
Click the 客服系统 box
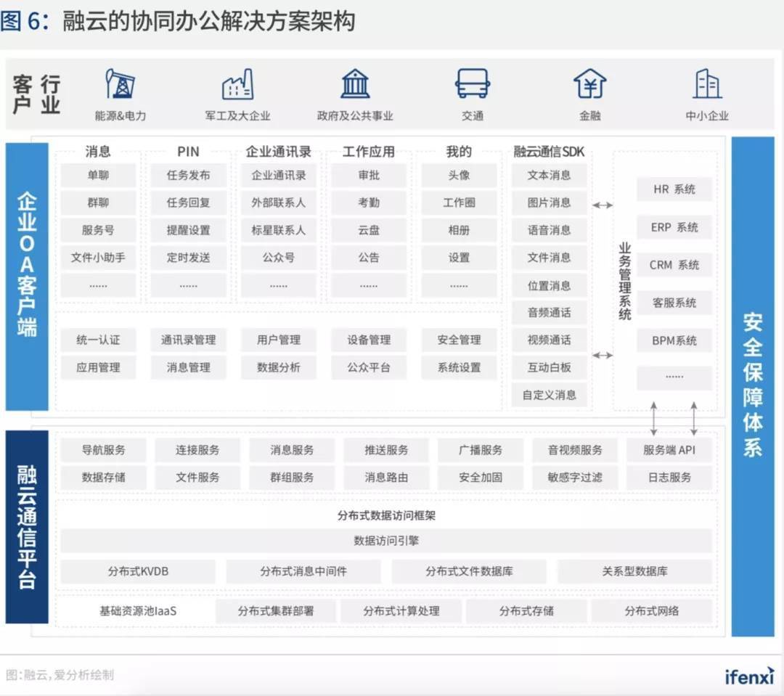click(674, 303)
